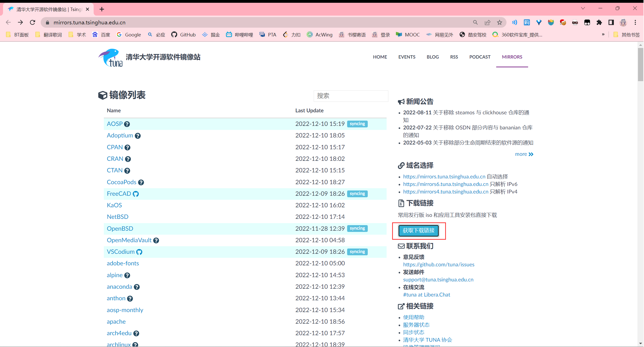This screenshot has width=644, height=347.
Task: Open the 学术 bookmark folder
Action: click(x=77, y=35)
